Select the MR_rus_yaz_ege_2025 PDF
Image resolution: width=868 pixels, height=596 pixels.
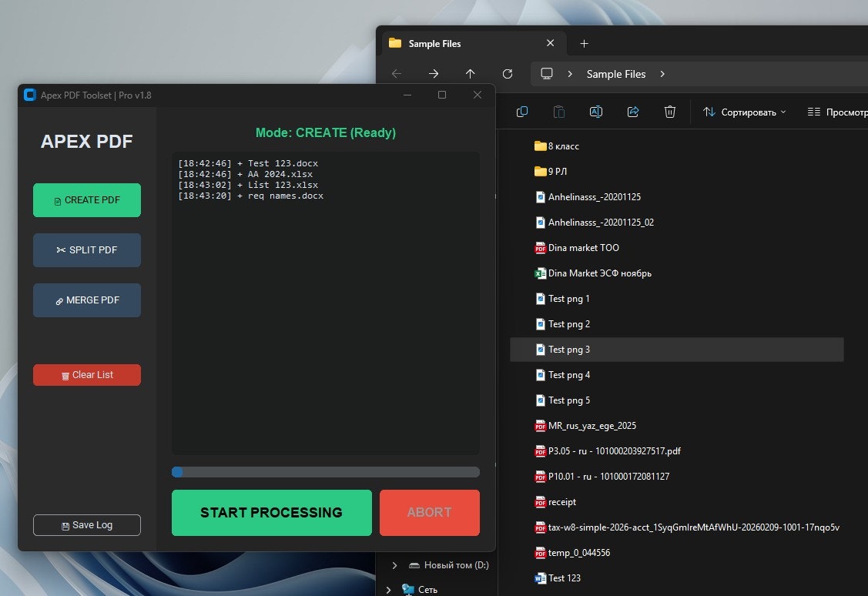pos(676,426)
